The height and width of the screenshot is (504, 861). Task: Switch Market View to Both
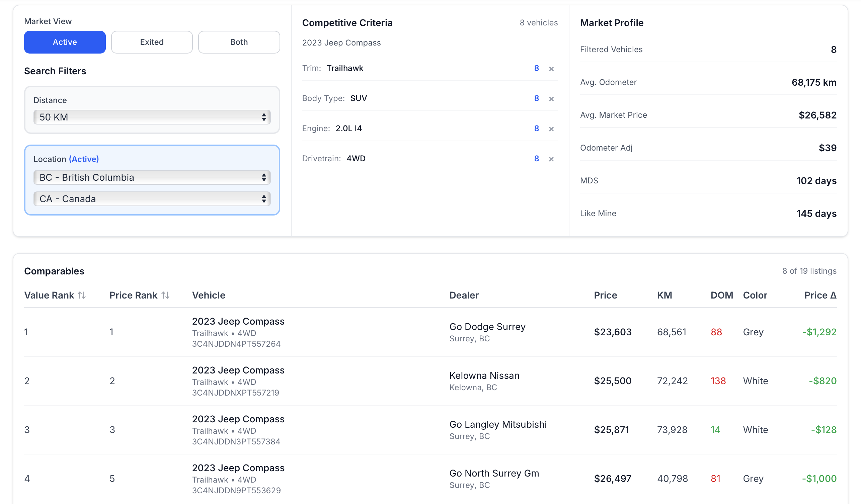(239, 42)
